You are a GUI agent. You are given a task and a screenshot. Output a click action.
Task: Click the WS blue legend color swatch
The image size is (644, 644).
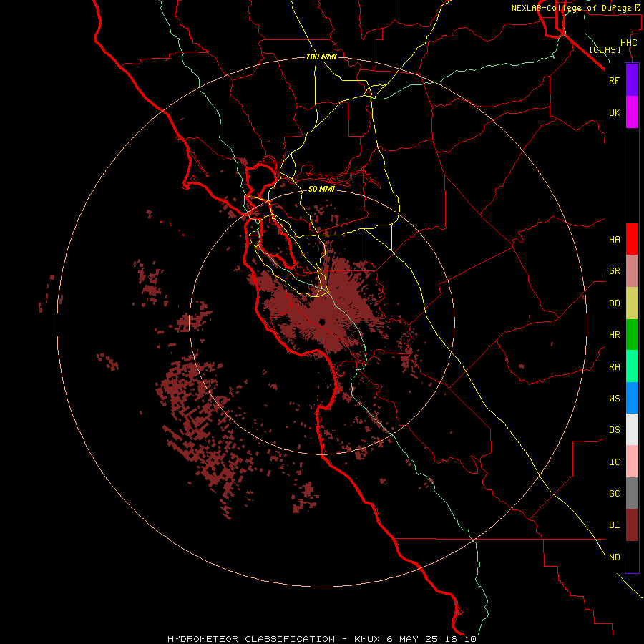tap(632, 398)
